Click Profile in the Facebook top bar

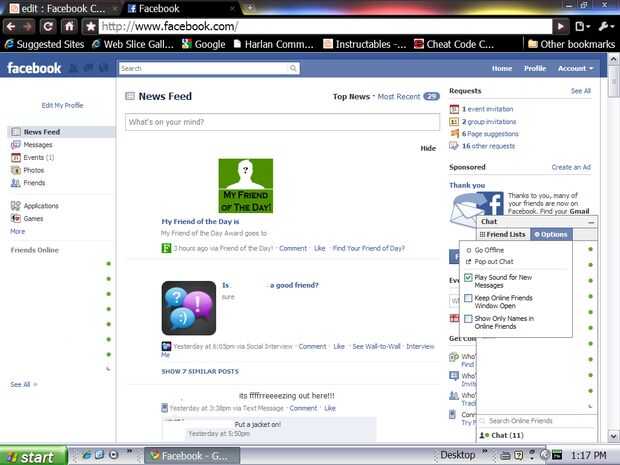tap(535, 68)
